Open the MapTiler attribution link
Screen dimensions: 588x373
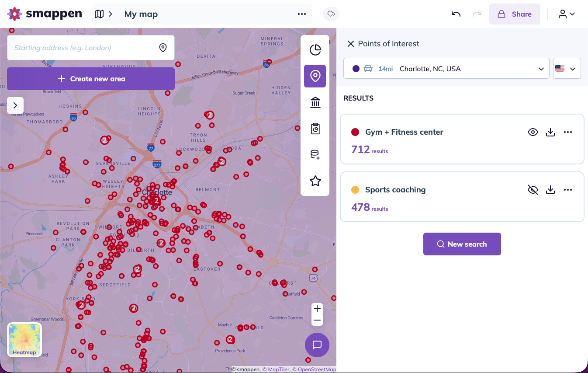tap(276, 370)
